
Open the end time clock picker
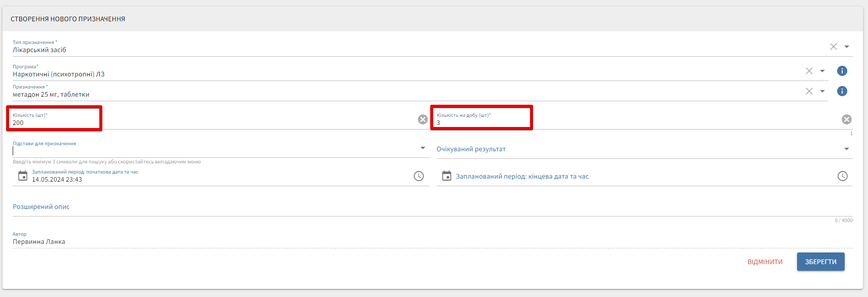click(x=842, y=176)
